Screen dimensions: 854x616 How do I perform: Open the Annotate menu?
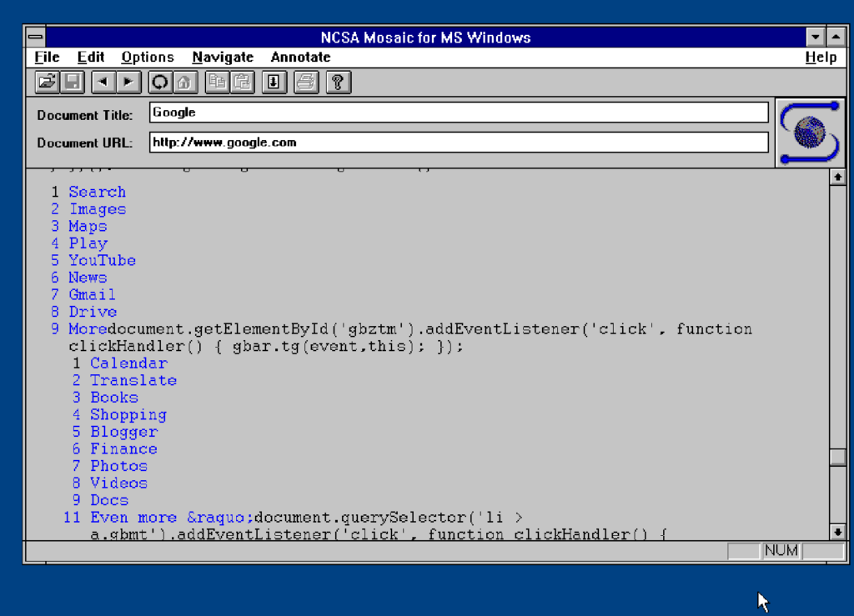point(300,58)
